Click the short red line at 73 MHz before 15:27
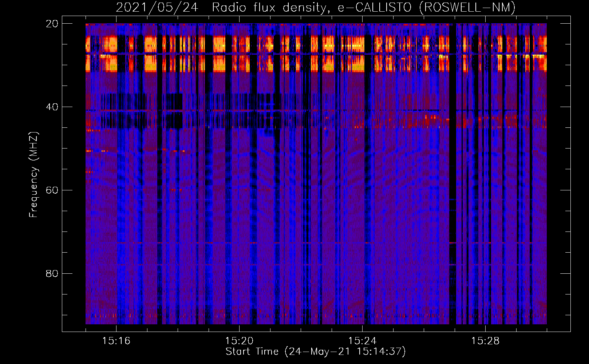 coord(452,243)
